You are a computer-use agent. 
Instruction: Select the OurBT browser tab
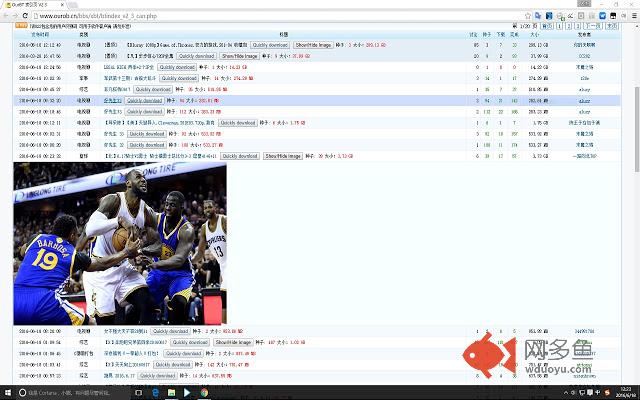pyautogui.click(x=33, y=5)
